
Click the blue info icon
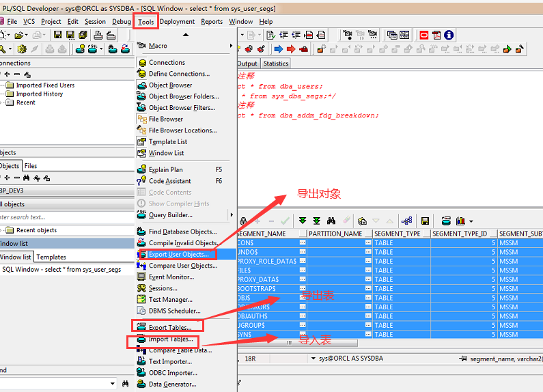pyautogui.click(x=449, y=35)
